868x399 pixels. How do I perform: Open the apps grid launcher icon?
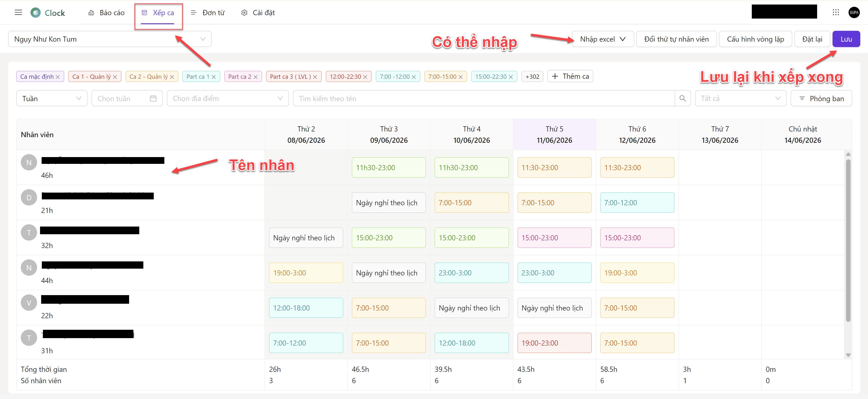tap(836, 12)
